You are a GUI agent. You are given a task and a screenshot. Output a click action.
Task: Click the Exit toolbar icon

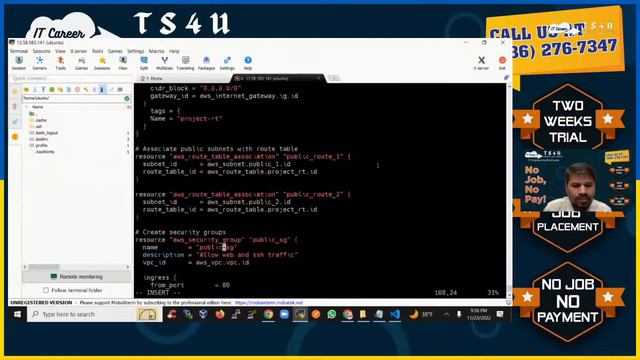502,63
